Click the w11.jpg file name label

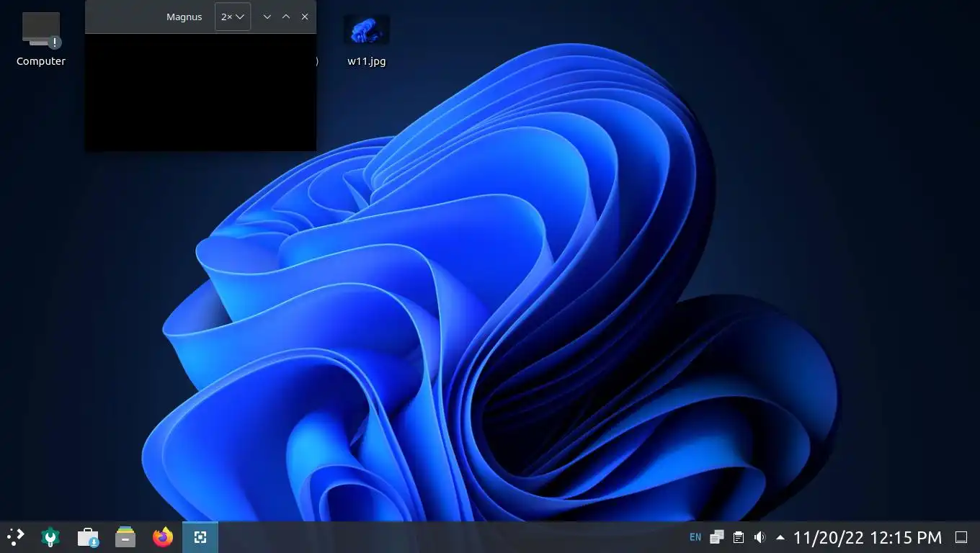tap(367, 61)
